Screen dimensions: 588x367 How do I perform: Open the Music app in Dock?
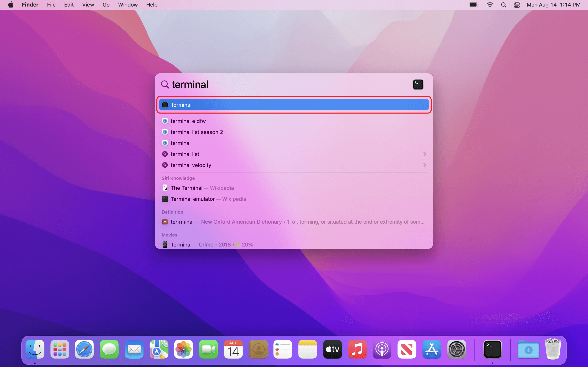tap(357, 349)
